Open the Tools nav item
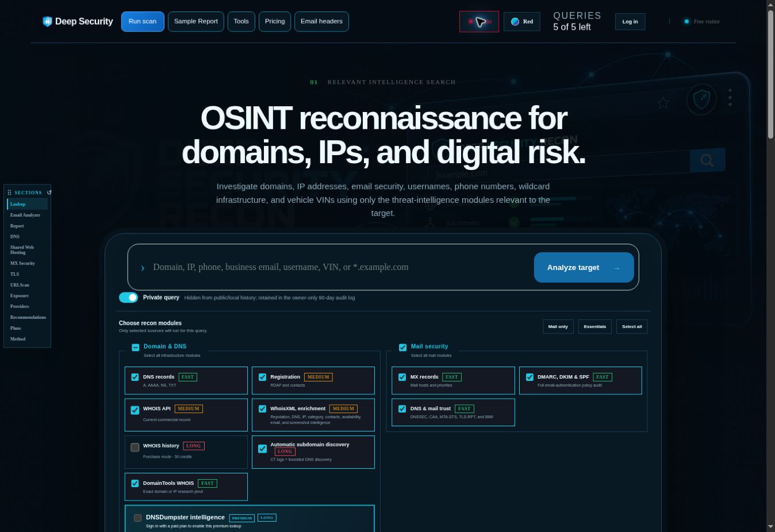 (241, 22)
